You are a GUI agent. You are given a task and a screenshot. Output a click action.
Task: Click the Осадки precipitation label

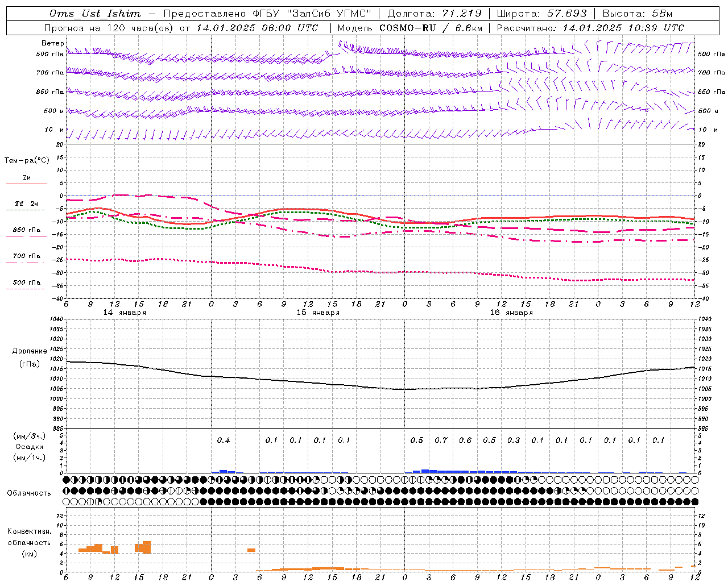[30, 447]
